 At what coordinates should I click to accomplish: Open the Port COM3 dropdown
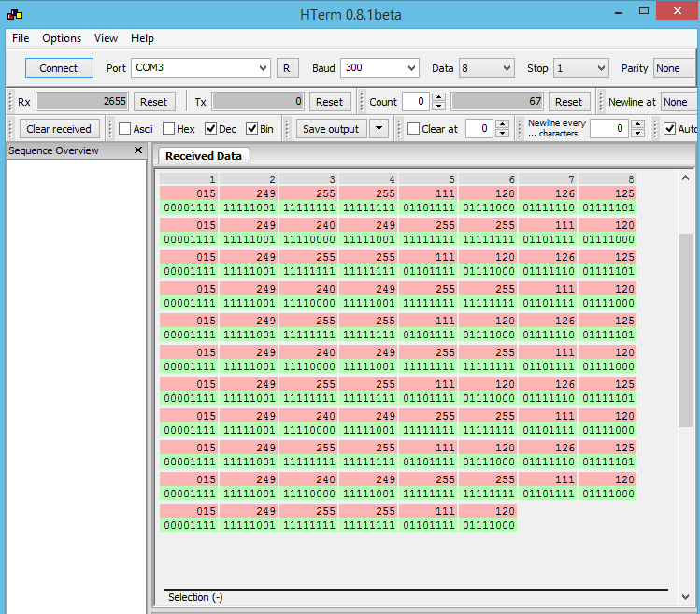pyautogui.click(x=263, y=68)
